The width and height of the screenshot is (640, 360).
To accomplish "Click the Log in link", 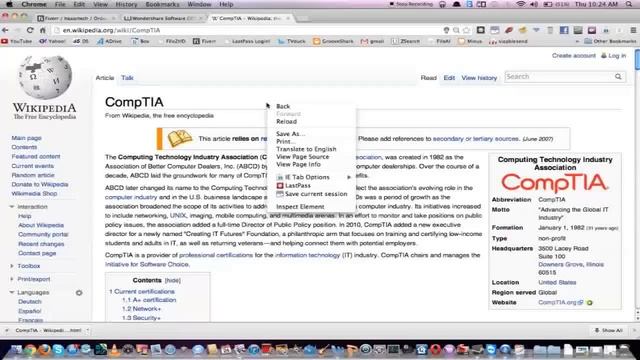I will tap(617, 56).
